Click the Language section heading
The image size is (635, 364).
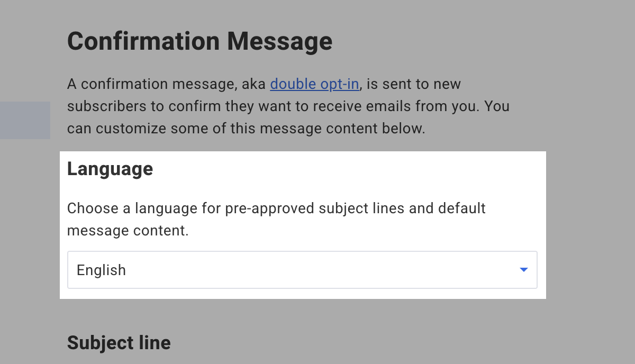pos(110,168)
